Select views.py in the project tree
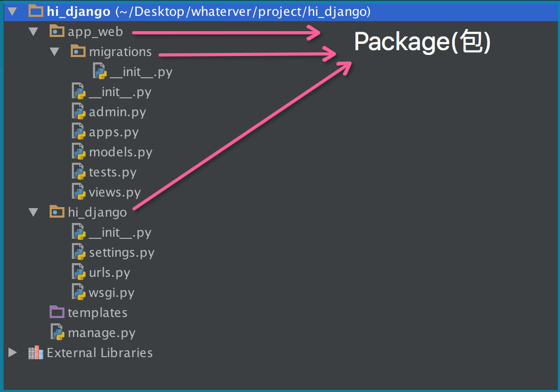This screenshot has height=392, width=560. point(115,192)
